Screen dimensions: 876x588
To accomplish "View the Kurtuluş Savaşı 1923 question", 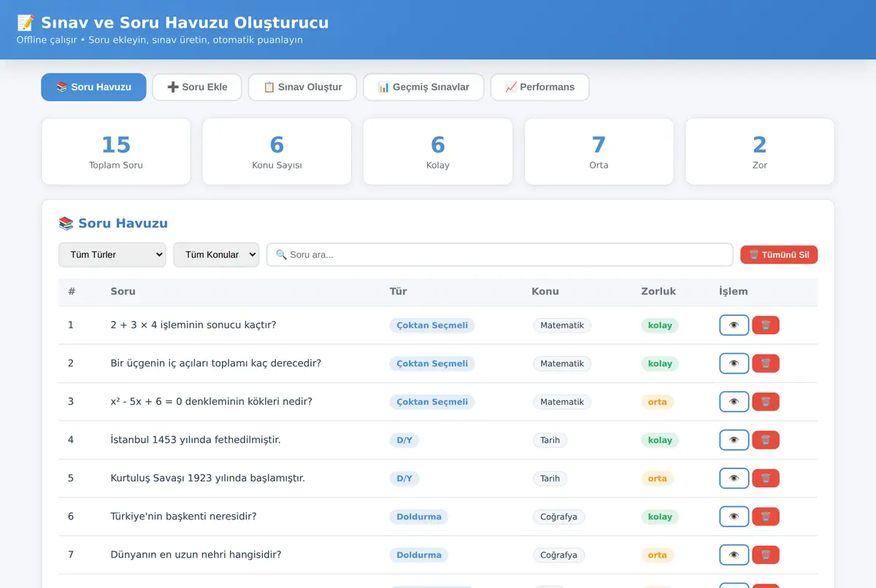I will click(734, 479).
